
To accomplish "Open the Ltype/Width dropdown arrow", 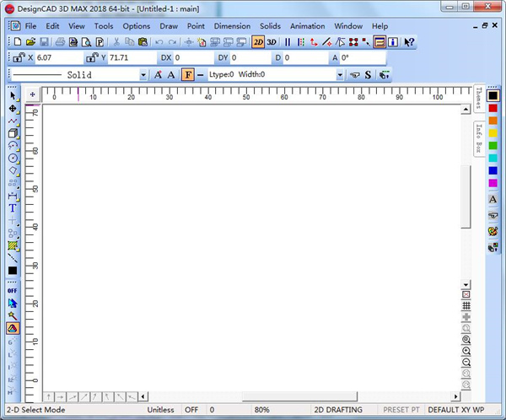I will [x=340, y=75].
